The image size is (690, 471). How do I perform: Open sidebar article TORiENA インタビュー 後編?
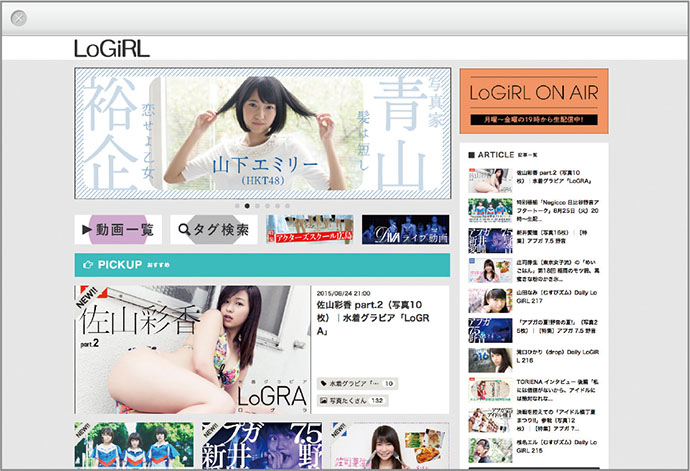pyautogui.click(x=534, y=390)
